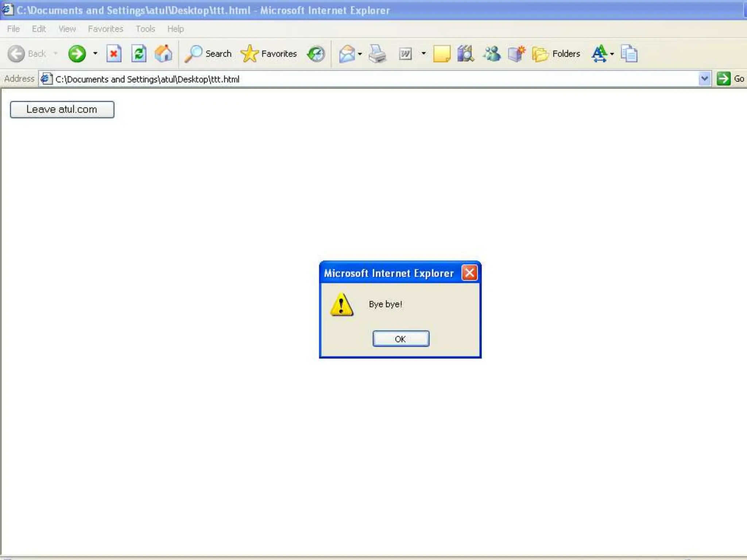Close the Bye bye alert dialog
Screen dimensions: 747x560
click(469, 273)
